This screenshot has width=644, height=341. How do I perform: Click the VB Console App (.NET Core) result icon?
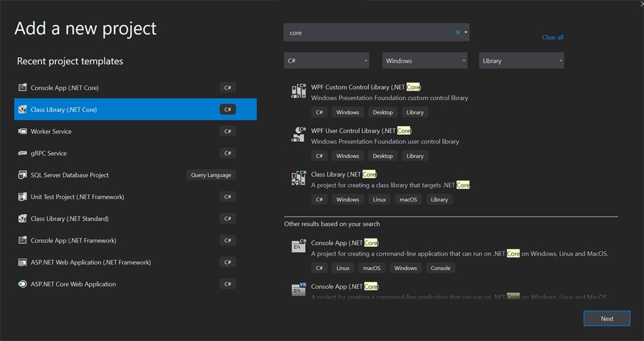pos(299,290)
